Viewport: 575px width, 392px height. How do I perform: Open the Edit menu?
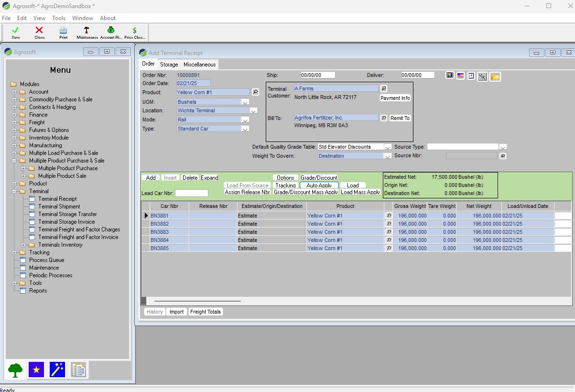(22, 18)
